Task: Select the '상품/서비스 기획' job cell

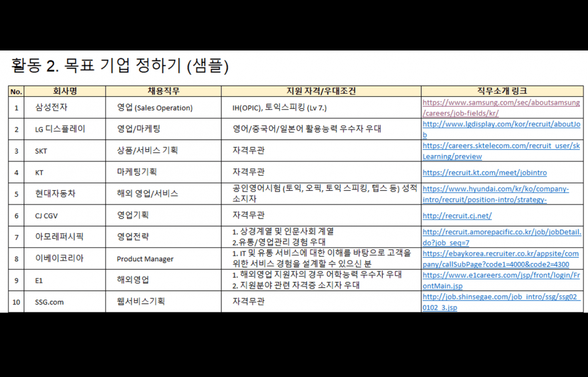Action: point(163,151)
